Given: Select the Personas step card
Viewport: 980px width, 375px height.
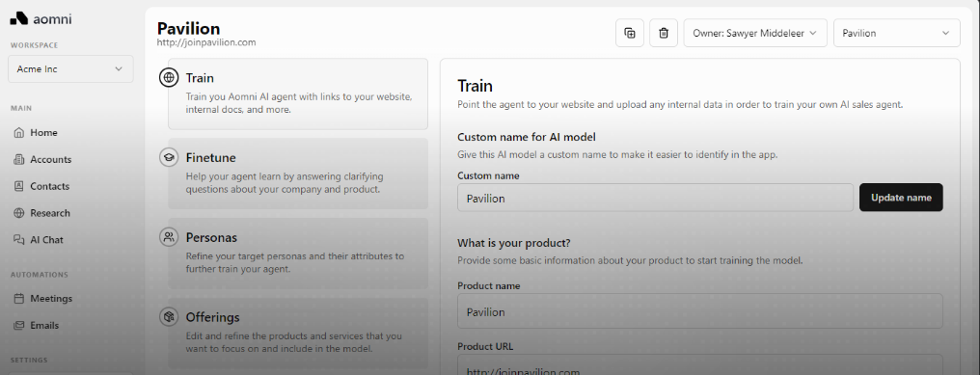Looking at the screenshot, I should (298, 254).
